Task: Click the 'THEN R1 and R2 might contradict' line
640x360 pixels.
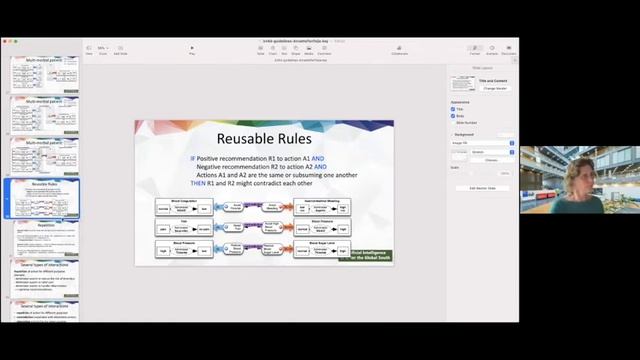Action: [251, 183]
